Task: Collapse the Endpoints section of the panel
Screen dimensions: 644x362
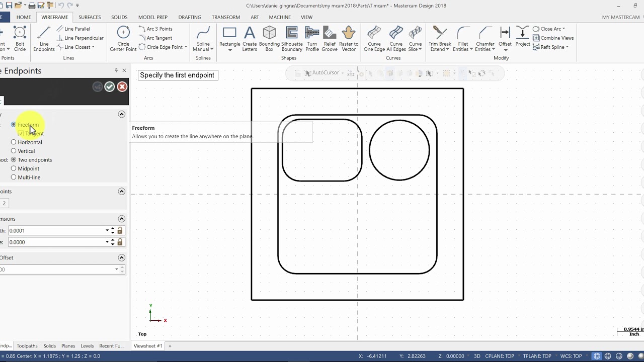Action: (x=121, y=192)
